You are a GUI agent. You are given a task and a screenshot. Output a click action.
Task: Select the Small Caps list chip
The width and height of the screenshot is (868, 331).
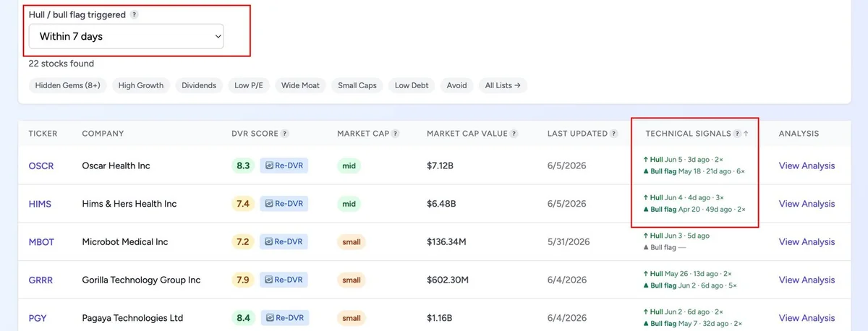click(x=357, y=85)
